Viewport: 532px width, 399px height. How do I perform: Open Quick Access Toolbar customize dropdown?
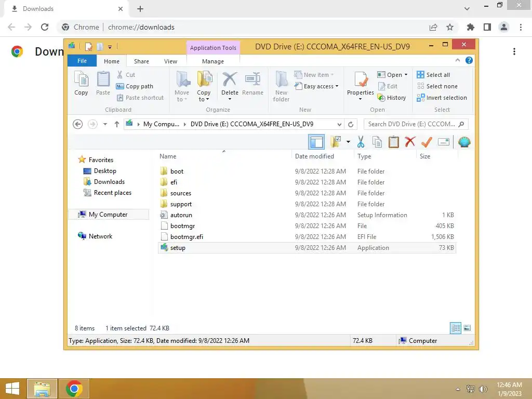110,47
